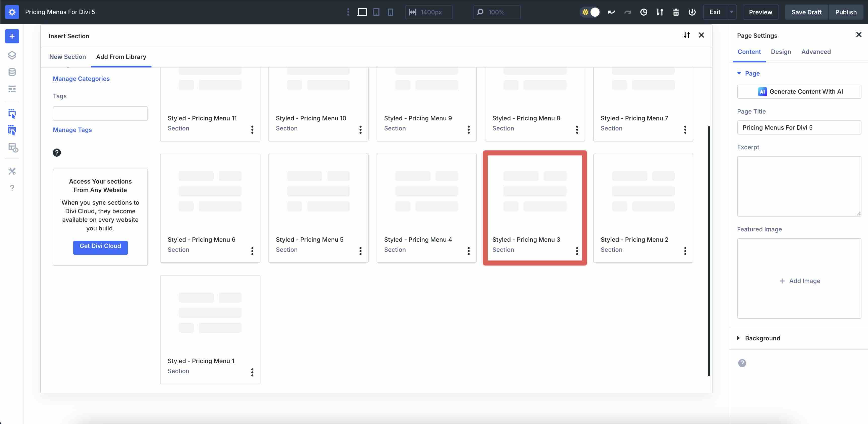Switch to tablet preview mode
868x424 pixels.
(376, 12)
